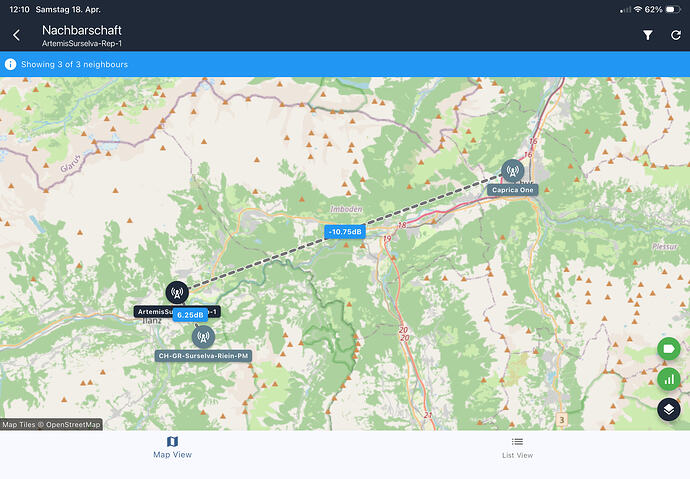Open the three-dot overflow menu
Screen dimensions: 690x479
coord(675,36)
